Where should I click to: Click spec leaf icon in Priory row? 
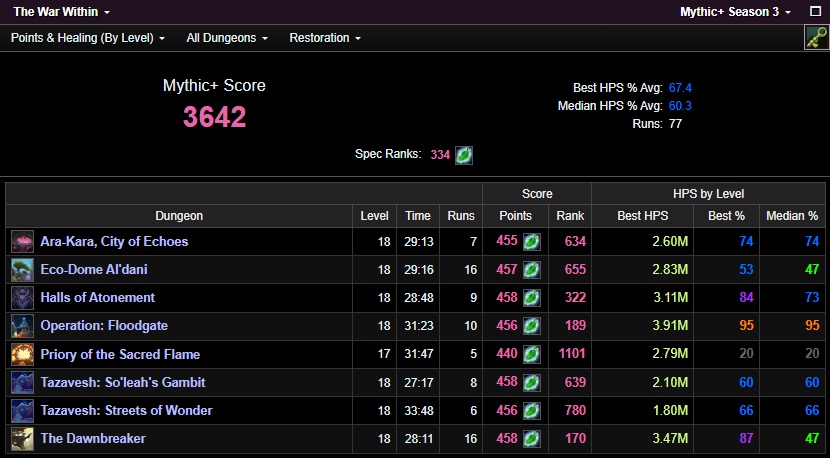coord(531,354)
